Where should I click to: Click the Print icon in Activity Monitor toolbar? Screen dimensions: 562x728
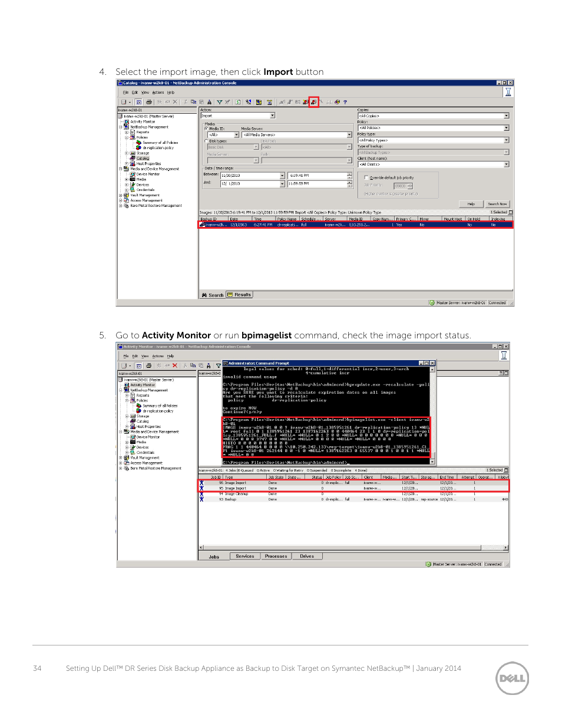[x=149, y=365]
